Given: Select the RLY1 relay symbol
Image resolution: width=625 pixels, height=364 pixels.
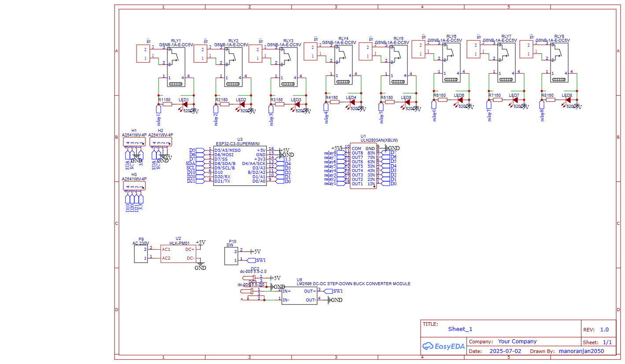Looking at the screenshot, I should tap(176, 67).
